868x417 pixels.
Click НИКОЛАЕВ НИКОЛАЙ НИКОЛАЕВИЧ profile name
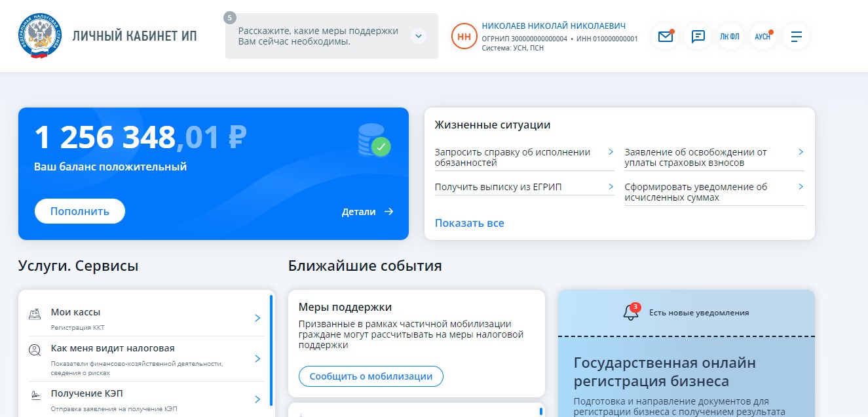pyautogui.click(x=553, y=25)
